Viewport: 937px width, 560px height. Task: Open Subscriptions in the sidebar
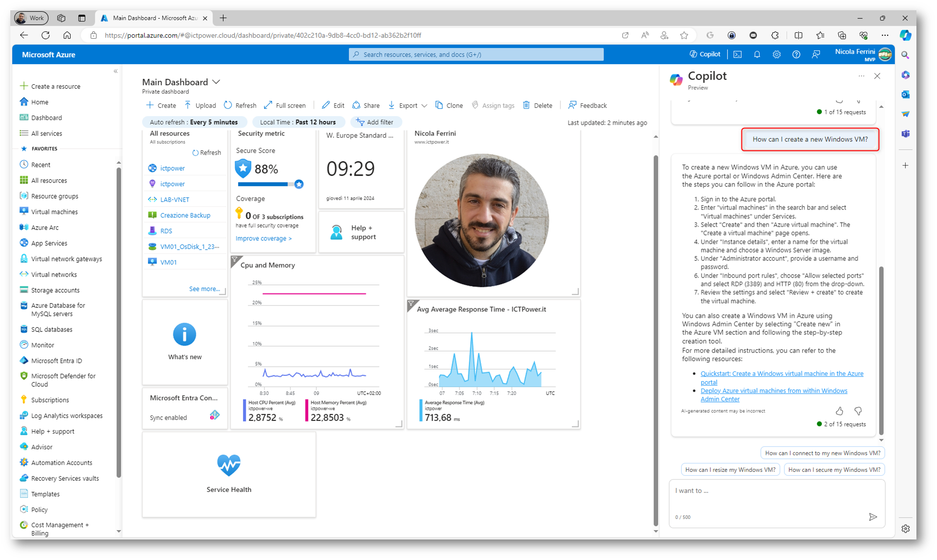50,400
